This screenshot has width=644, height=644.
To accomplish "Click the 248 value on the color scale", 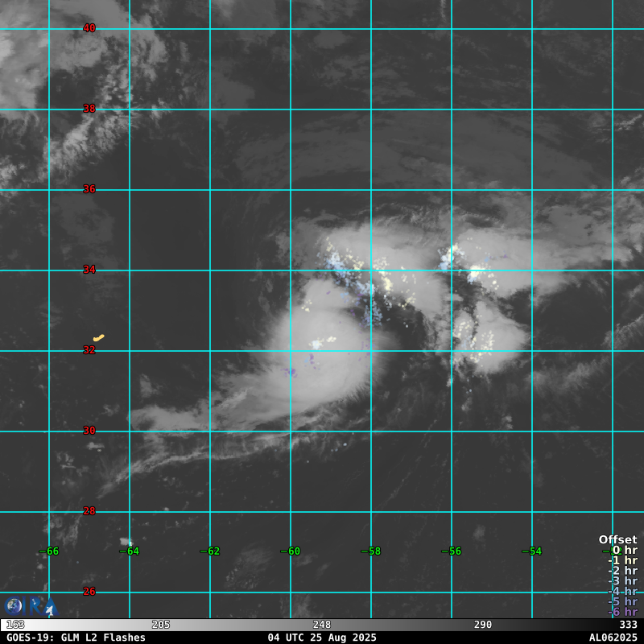I will click(x=322, y=625).
